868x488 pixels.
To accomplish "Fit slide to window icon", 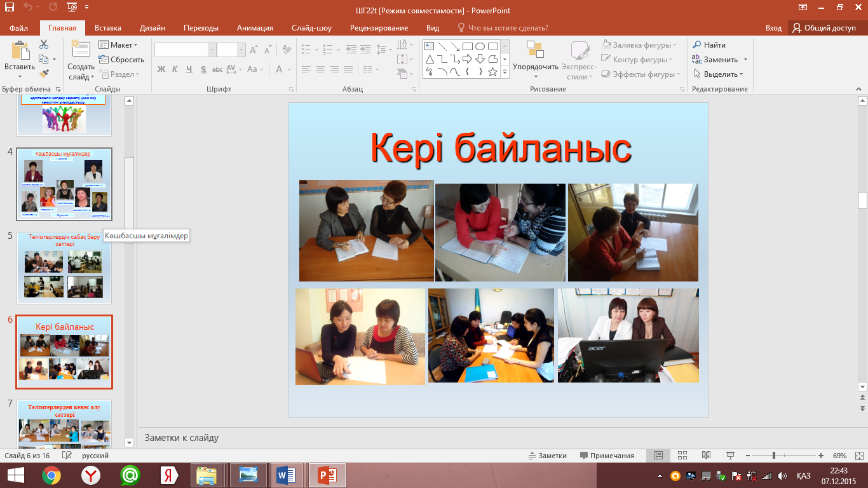I will click(858, 456).
